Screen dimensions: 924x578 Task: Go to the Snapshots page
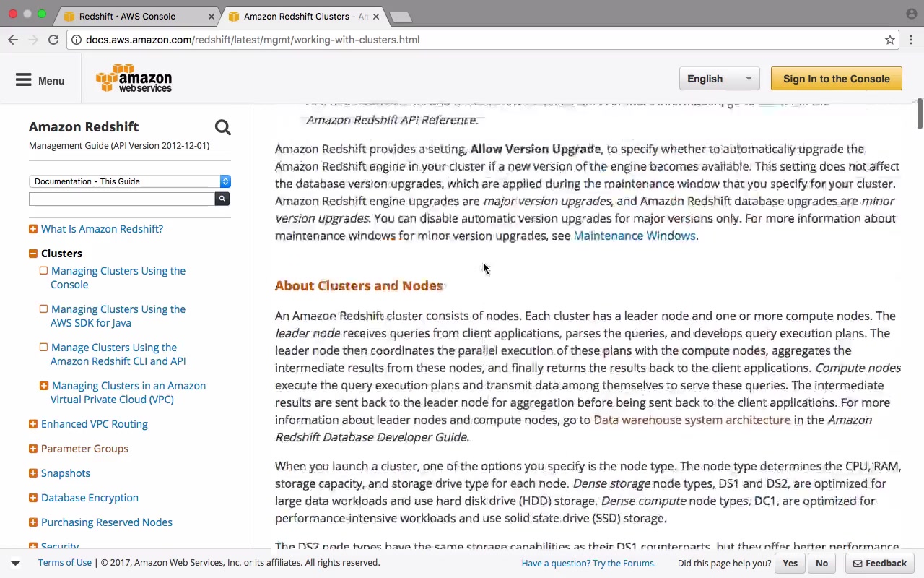click(x=66, y=473)
